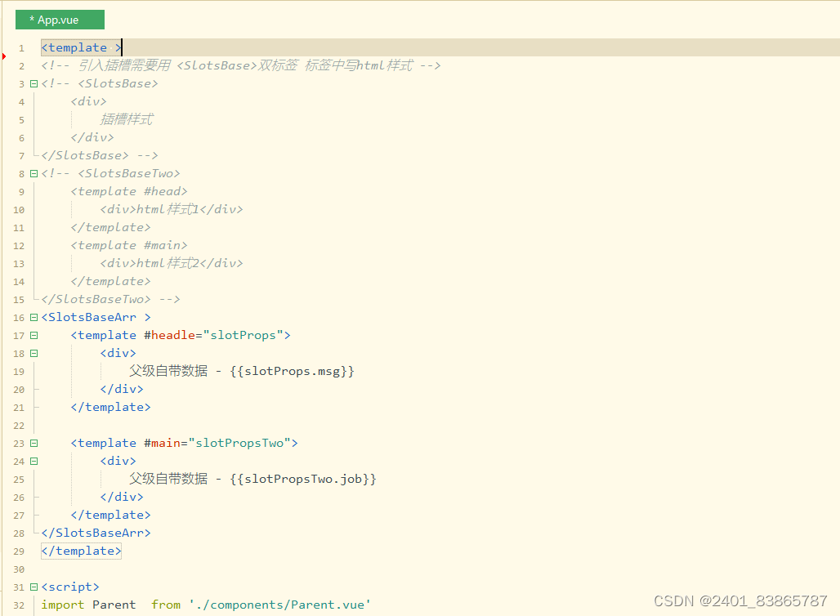This screenshot has width=840, height=616.
Task: Fold the div block on line 18
Action: [33, 353]
